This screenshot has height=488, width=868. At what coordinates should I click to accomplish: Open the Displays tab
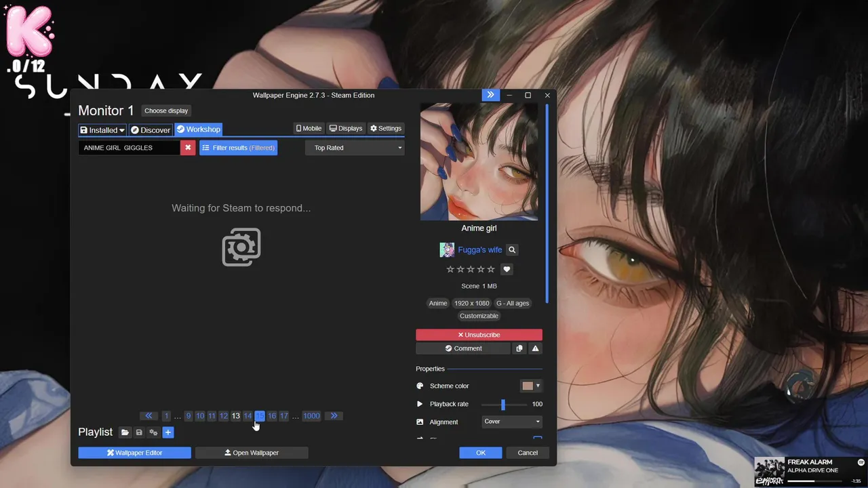tap(346, 128)
